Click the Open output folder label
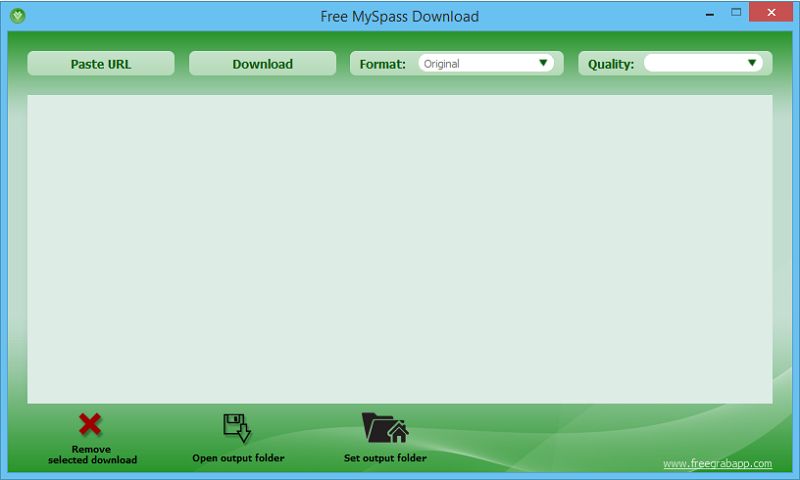Screen dimensions: 800x480 click(238, 458)
